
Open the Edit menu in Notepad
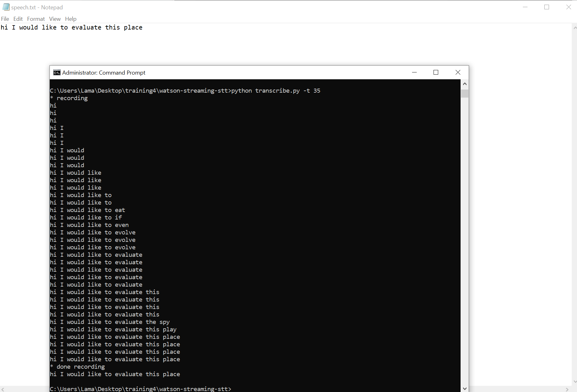[18, 19]
